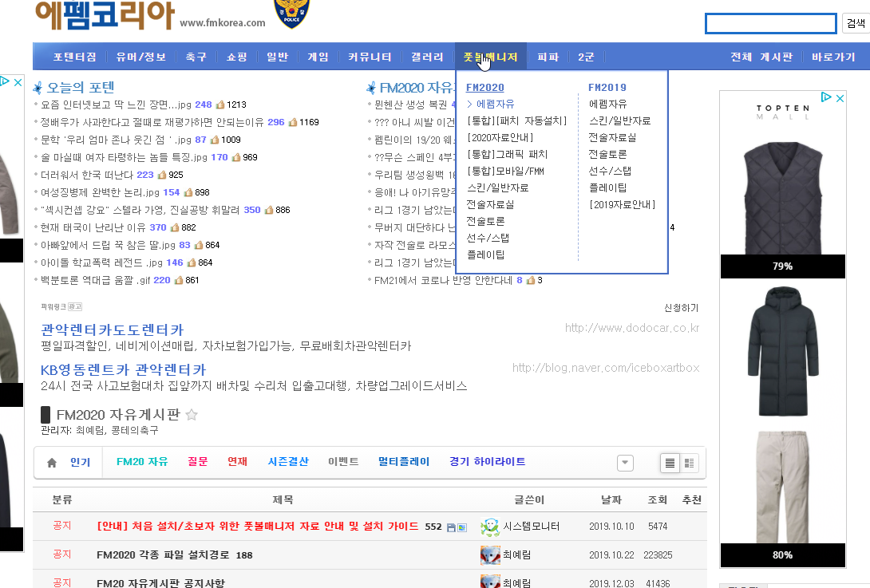Screen dimensions: 870x588
Task: Open 축구 menu item
Action: pos(196,57)
